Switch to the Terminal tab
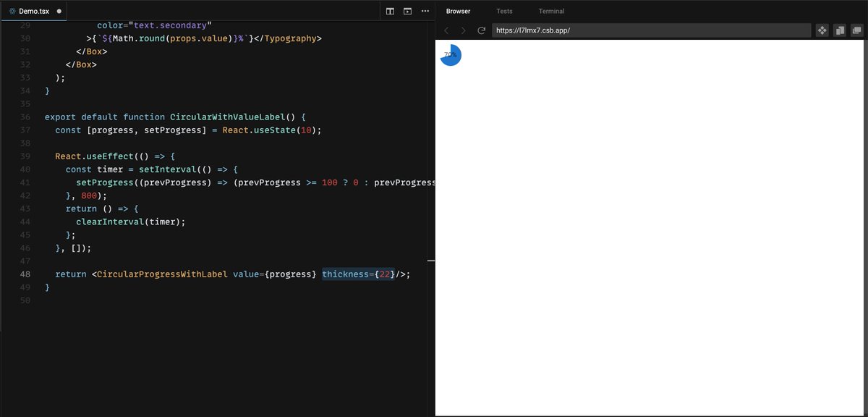This screenshot has width=868, height=417. click(551, 11)
